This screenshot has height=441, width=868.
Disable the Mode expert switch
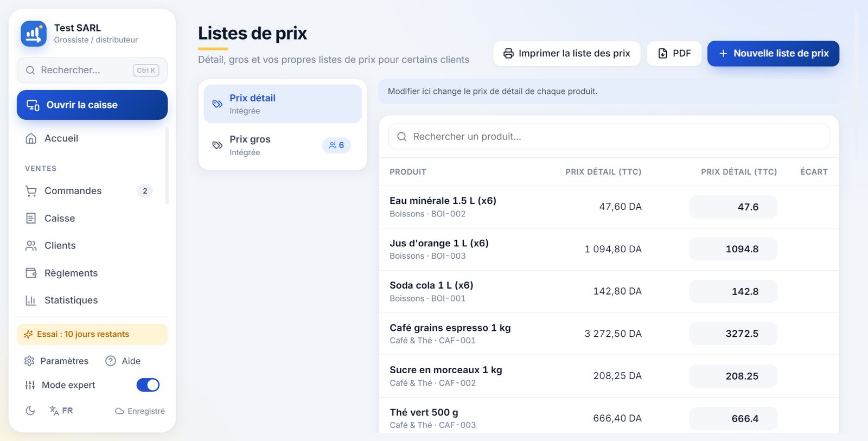point(148,385)
